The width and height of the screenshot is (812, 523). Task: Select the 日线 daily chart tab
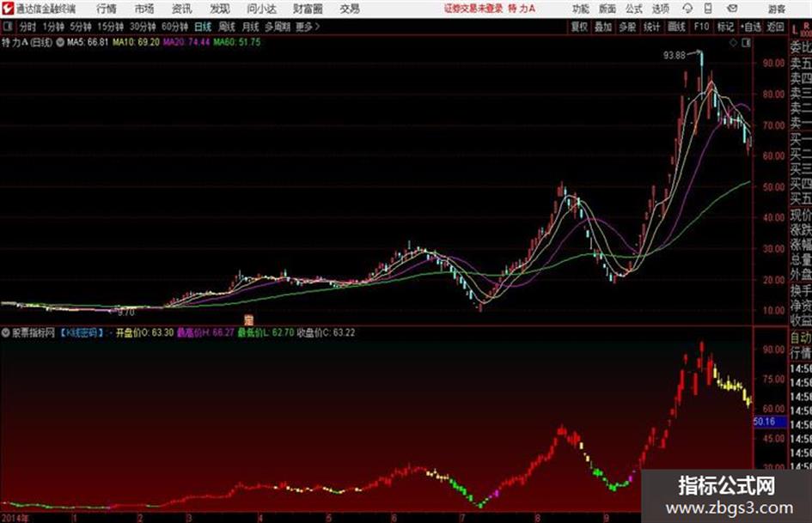tap(203, 27)
